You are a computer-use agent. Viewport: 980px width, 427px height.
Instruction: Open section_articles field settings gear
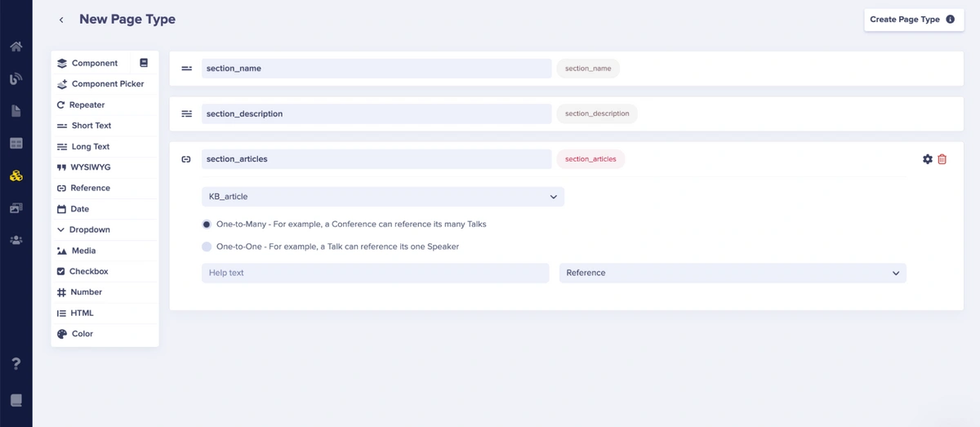click(x=927, y=159)
